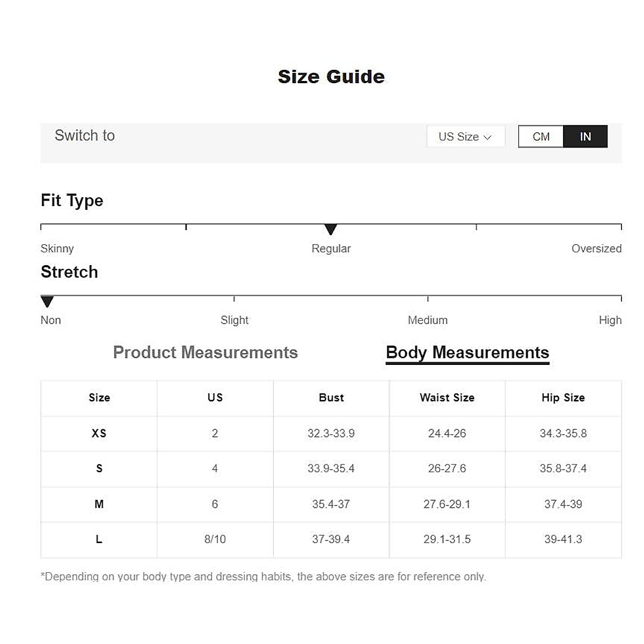The height and width of the screenshot is (644, 644).
Task: Click the Size Guide heading
Action: 331,77
